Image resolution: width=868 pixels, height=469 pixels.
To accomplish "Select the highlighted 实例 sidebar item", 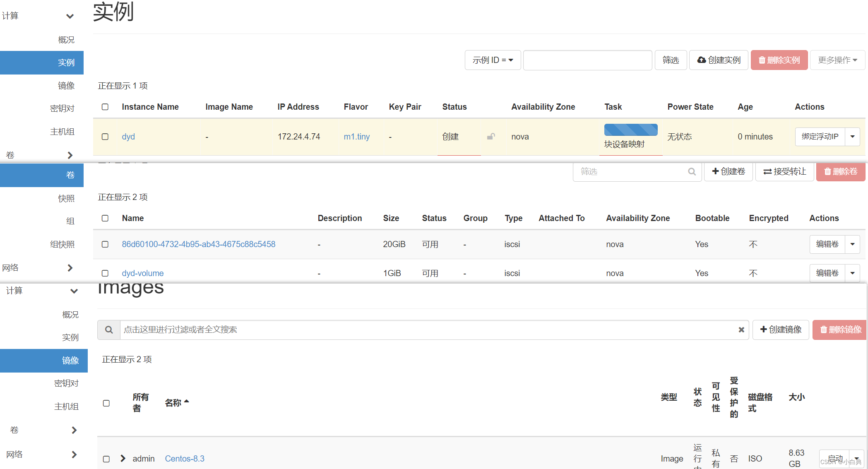I will click(42, 63).
